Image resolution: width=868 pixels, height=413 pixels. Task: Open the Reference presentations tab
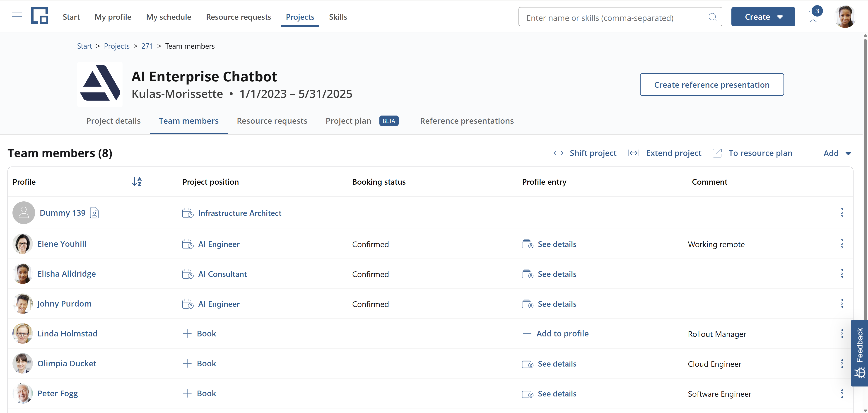click(x=467, y=121)
